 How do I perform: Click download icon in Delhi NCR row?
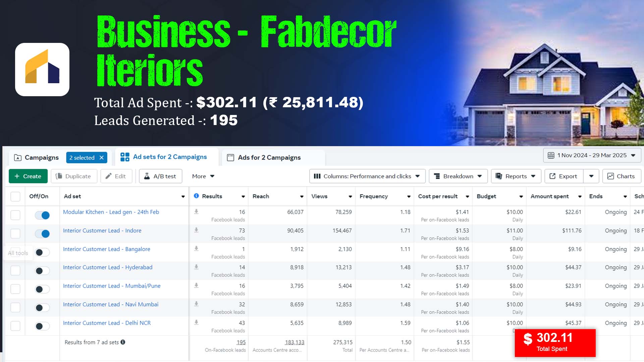coord(196,322)
